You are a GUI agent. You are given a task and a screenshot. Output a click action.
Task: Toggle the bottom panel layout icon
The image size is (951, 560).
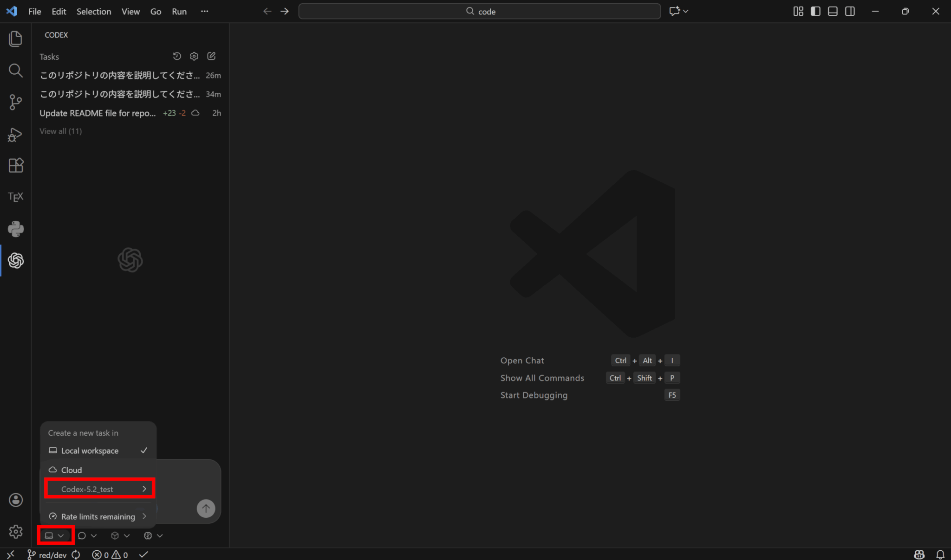tap(833, 11)
